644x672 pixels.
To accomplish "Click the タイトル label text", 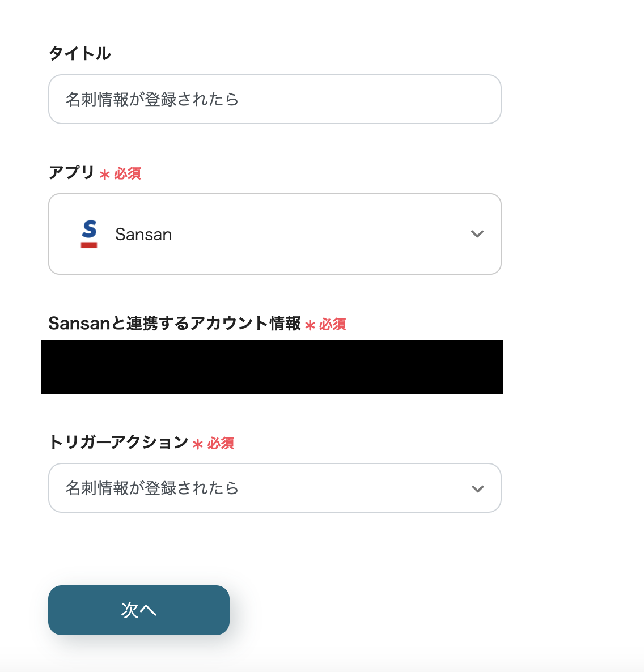I will [79, 53].
